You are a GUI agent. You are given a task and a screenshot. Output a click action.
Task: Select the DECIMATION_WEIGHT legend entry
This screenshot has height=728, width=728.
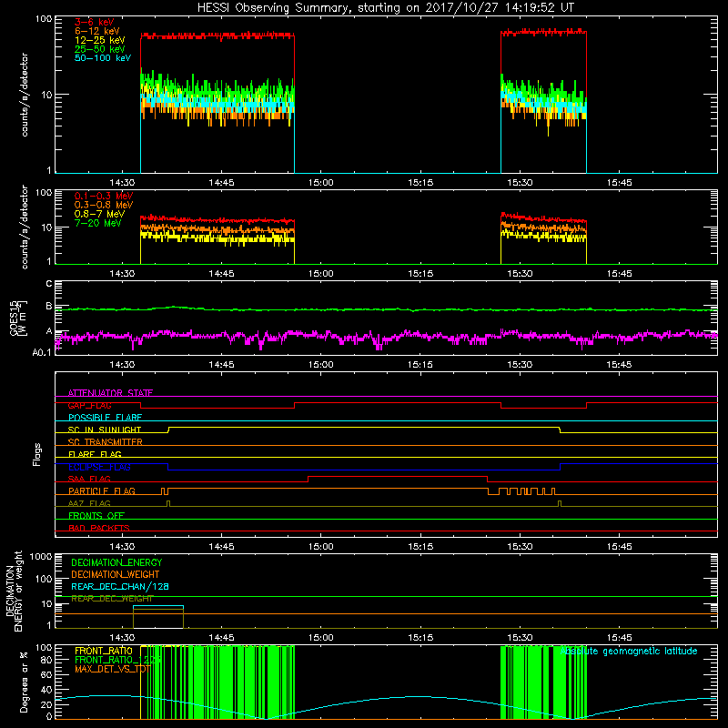pyautogui.click(x=116, y=574)
